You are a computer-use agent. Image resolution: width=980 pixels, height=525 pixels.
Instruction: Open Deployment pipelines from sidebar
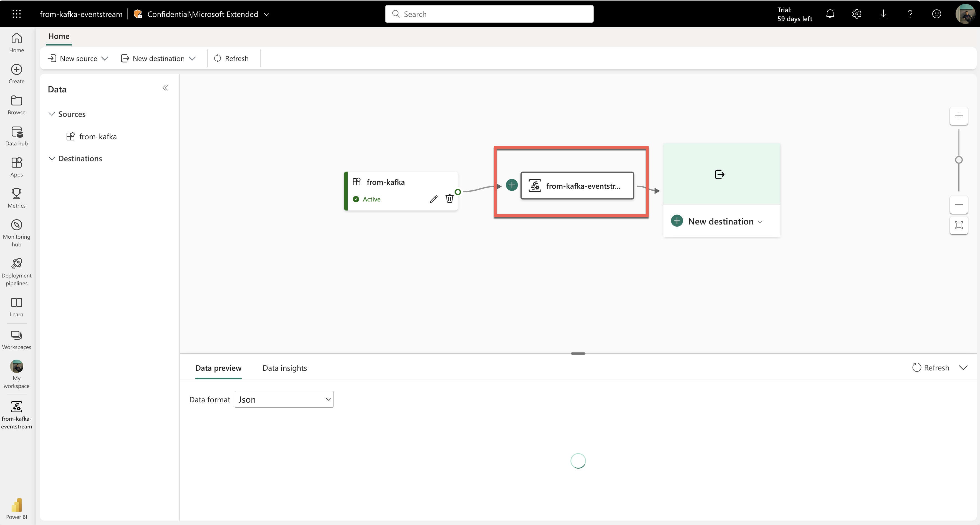(16, 272)
